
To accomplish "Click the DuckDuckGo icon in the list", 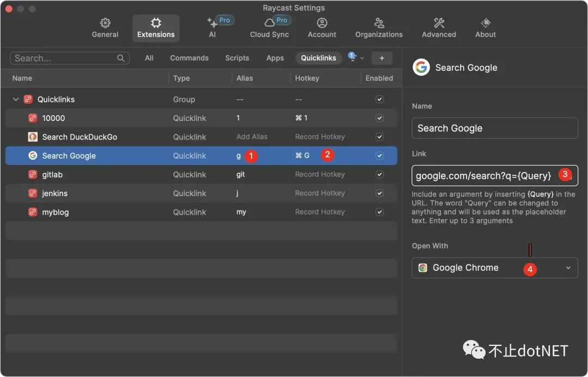I will pos(33,137).
